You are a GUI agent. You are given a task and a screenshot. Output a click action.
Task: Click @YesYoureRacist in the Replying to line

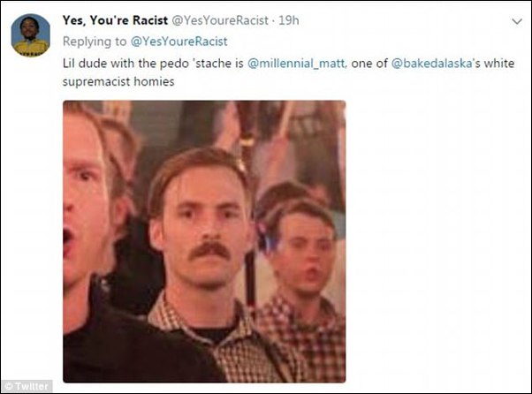pyautogui.click(x=179, y=42)
